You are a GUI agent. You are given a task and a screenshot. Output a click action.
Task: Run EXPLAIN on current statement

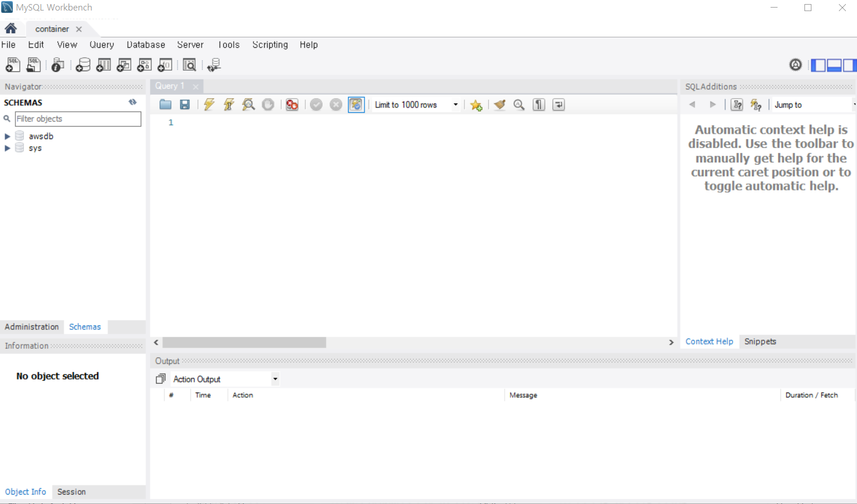coord(249,105)
